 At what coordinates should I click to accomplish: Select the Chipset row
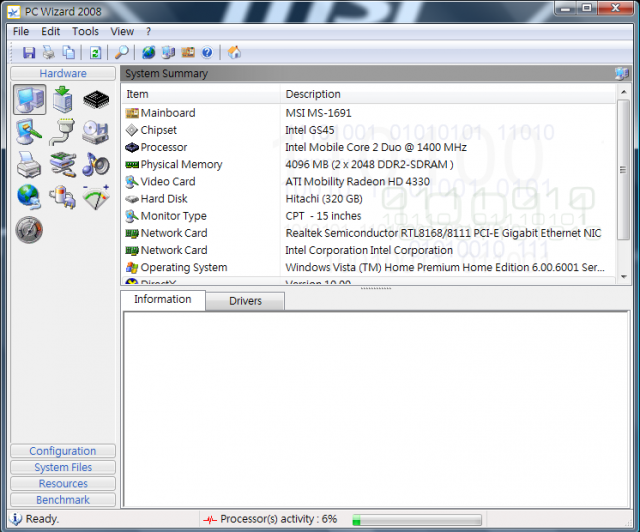pyautogui.click(x=369, y=130)
